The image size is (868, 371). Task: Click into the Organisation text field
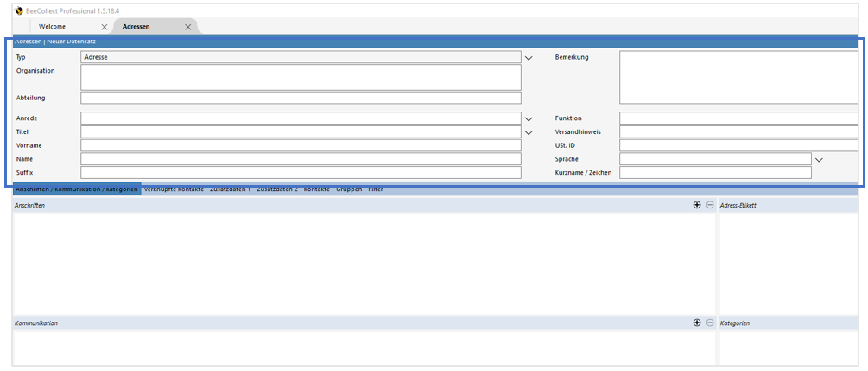tap(301, 77)
